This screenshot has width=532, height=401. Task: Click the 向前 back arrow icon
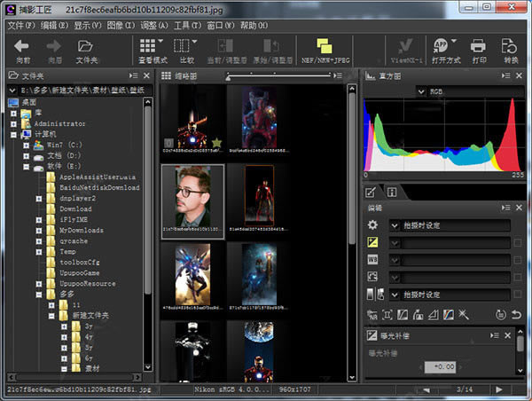tap(22, 46)
